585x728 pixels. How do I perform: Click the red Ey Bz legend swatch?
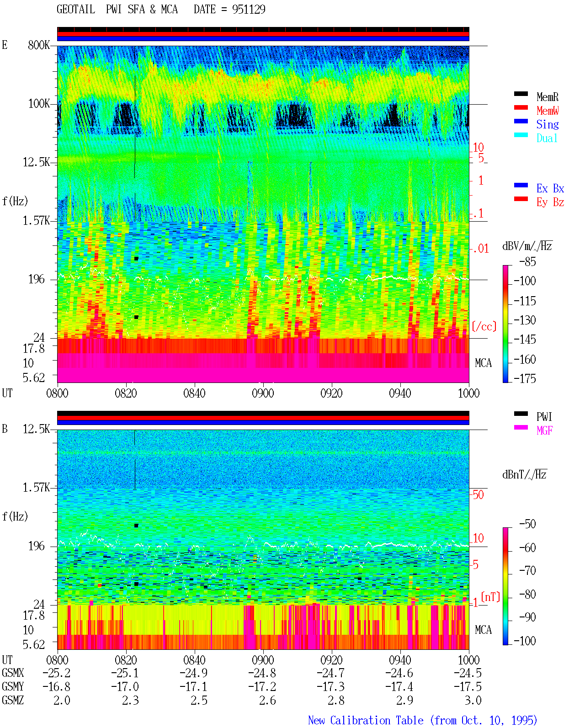tap(521, 199)
